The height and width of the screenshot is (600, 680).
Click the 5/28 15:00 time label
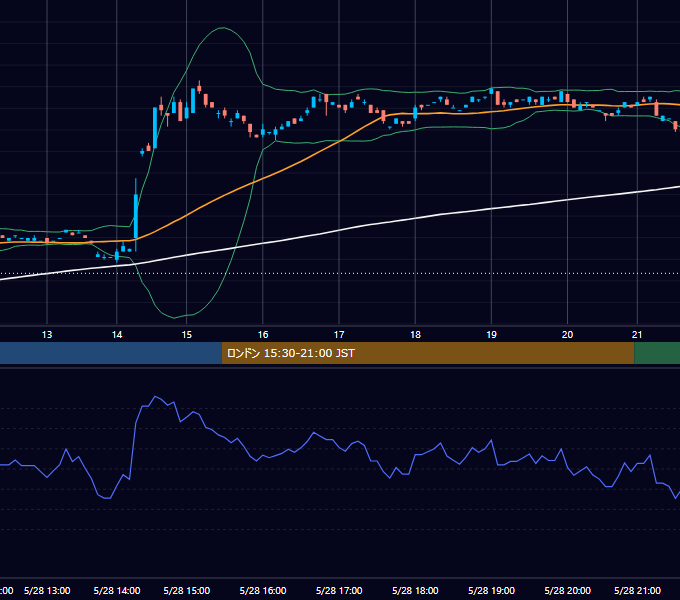point(186,590)
